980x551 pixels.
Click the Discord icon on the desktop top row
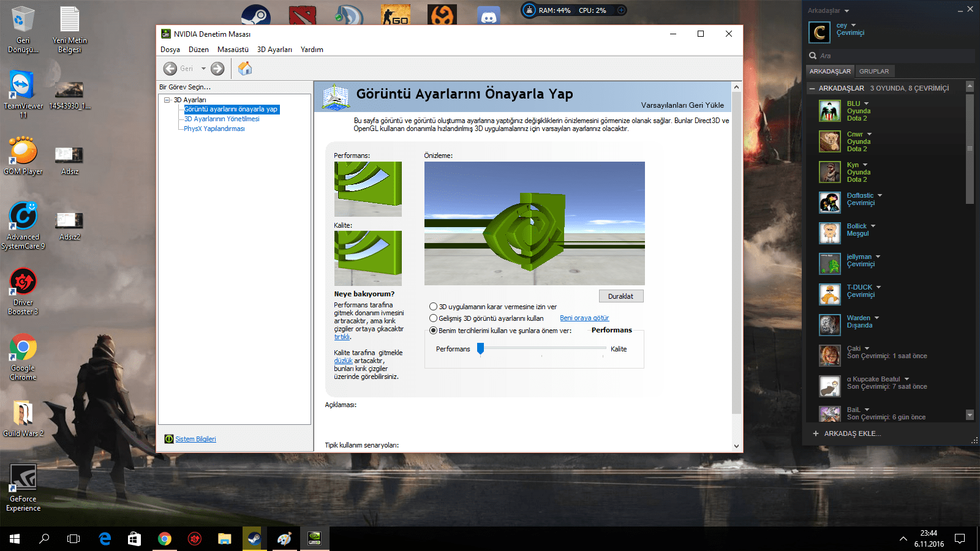click(488, 17)
